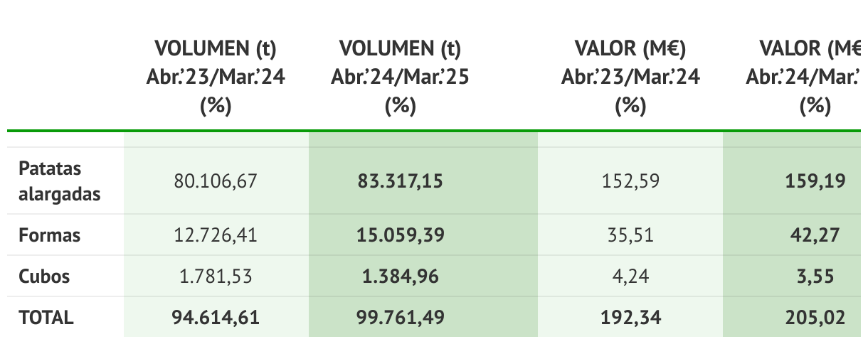
Task: Click the value 152,59
Action: 630,181
